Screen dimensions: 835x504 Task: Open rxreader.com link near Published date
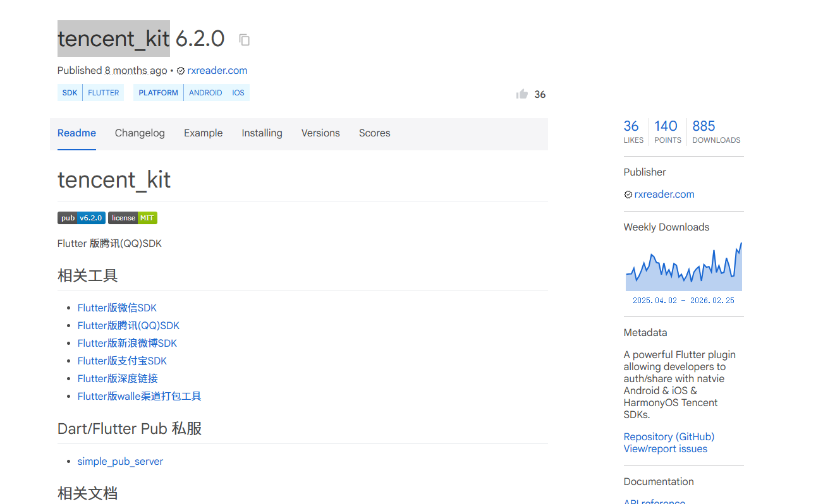pyautogui.click(x=217, y=71)
